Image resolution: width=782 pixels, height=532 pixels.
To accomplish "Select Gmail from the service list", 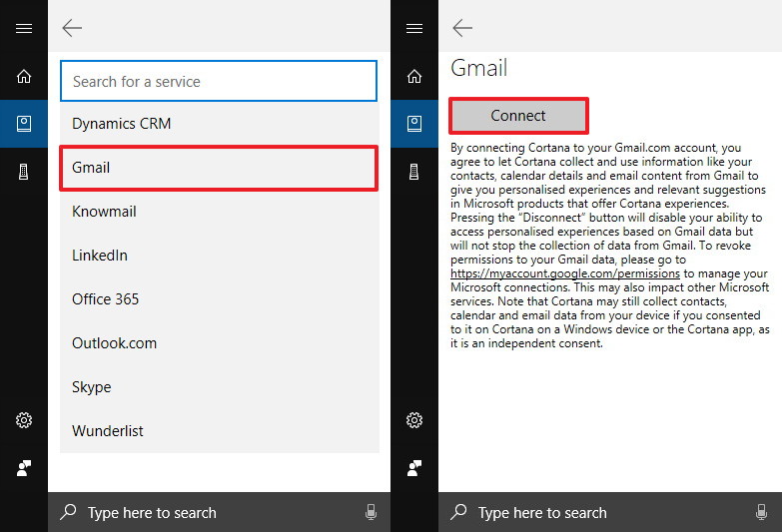I will [219, 168].
